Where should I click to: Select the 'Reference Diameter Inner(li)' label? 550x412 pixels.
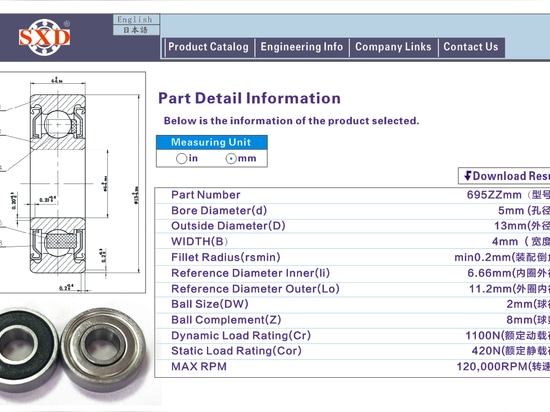250,273
